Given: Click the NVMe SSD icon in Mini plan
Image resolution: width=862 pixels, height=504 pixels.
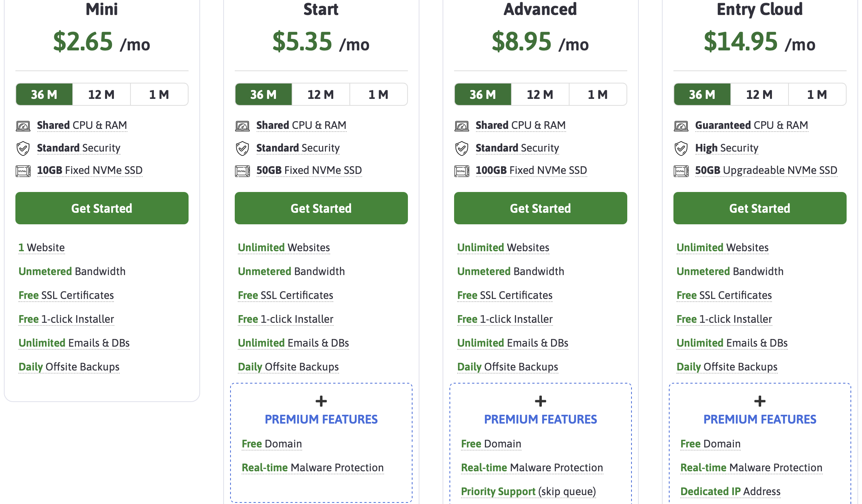Looking at the screenshot, I should click(23, 171).
